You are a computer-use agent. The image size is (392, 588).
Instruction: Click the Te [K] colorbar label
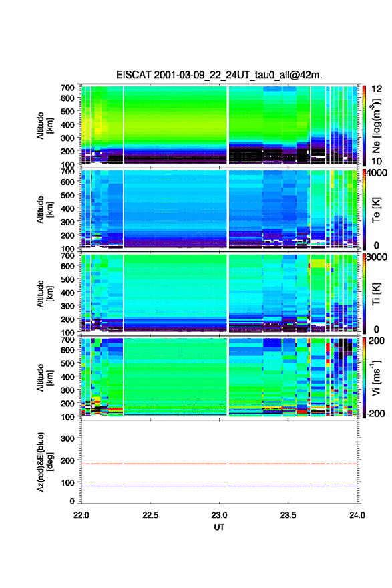tap(376, 210)
